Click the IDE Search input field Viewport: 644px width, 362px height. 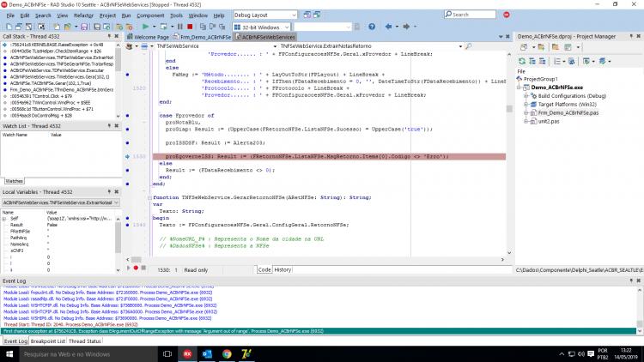(471, 15)
